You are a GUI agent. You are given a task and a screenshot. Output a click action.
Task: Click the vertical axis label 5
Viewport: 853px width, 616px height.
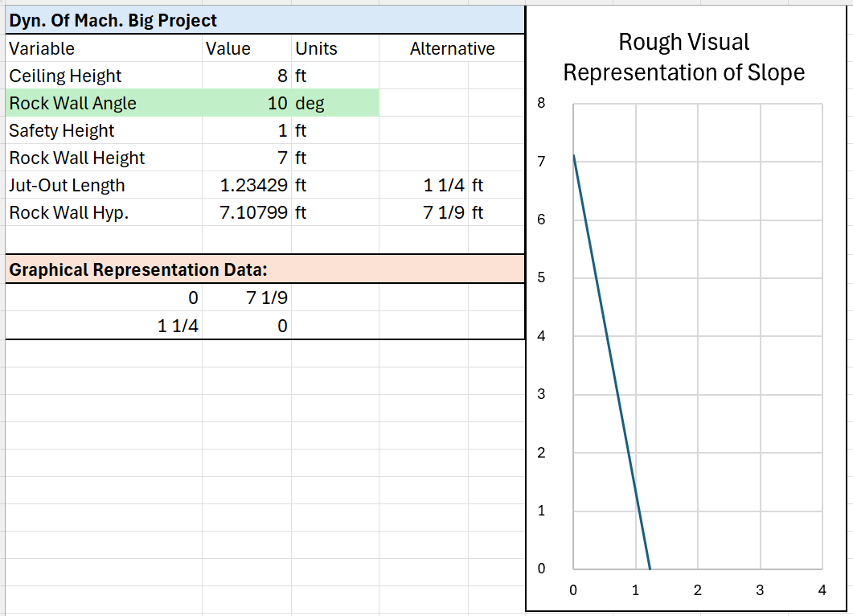[x=541, y=277]
